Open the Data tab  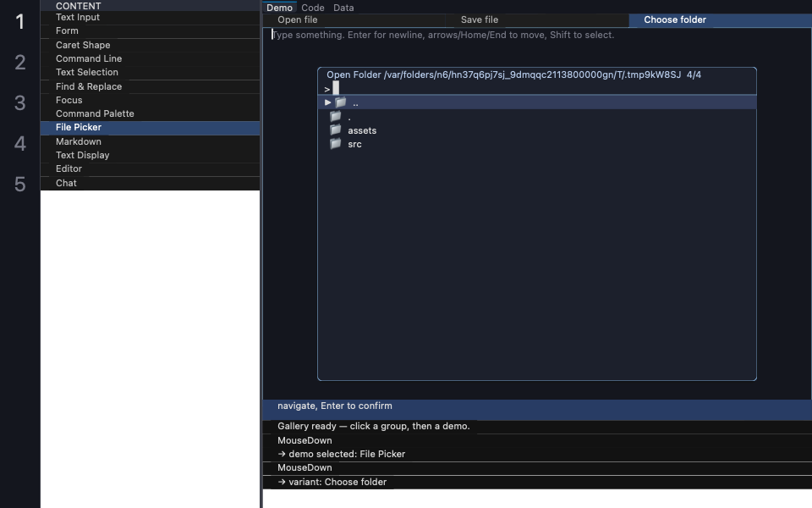(343, 8)
